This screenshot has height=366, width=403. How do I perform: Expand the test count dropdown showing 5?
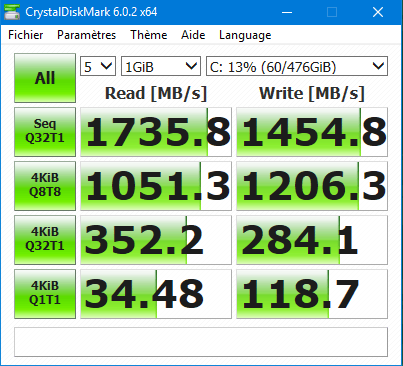coord(98,66)
